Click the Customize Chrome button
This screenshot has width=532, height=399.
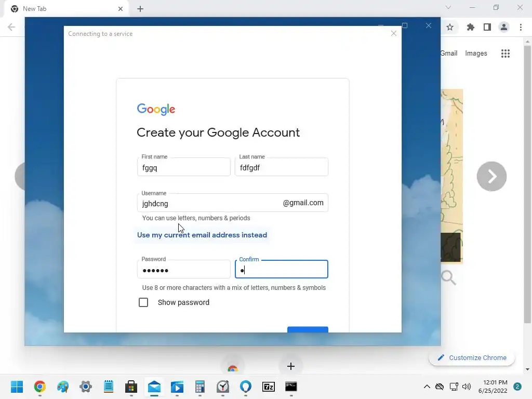(472, 357)
